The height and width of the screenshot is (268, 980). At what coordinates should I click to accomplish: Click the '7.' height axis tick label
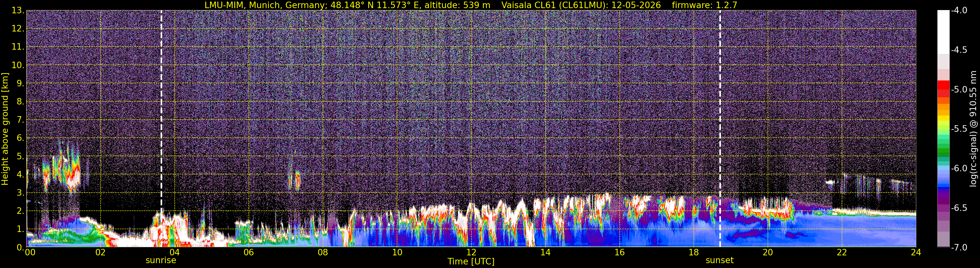point(20,120)
